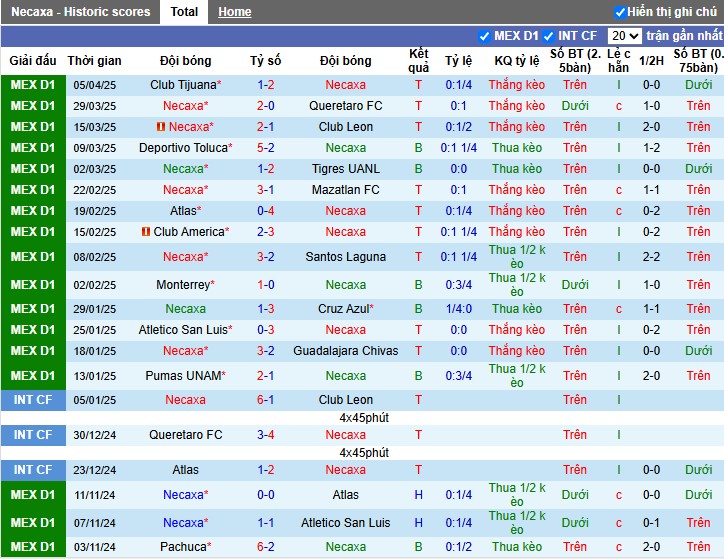Screen dimensions: 724x559
Task: Open Club Tijuana team link
Action: pos(183,84)
